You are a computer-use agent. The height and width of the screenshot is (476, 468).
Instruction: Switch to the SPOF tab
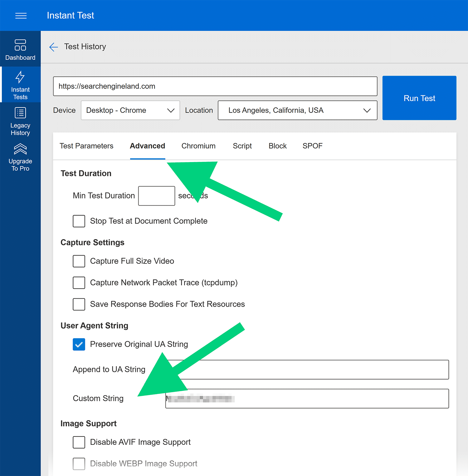pyautogui.click(x=313, y=146)
